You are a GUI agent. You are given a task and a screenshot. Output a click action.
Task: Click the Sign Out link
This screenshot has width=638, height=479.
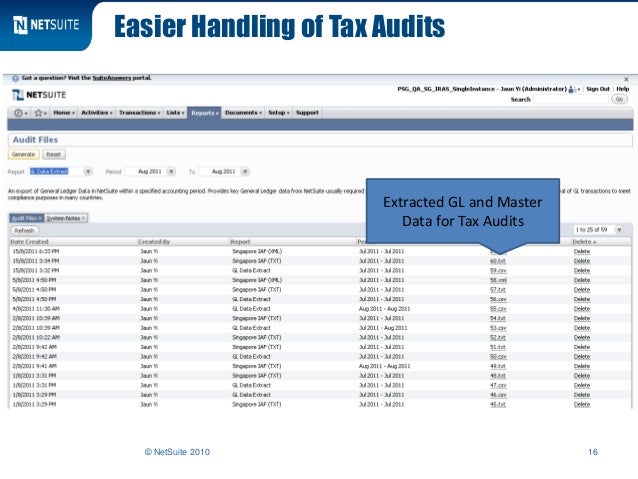pyautogui.click(x=598, y=89)
